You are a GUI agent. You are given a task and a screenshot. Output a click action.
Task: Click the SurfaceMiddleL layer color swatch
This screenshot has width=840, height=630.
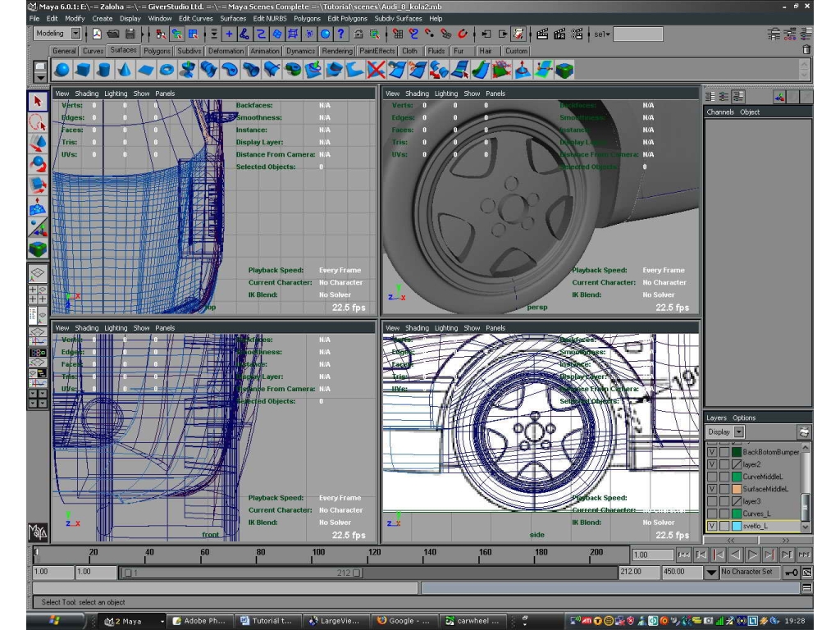pyautogui.click(x=737, y=489)
